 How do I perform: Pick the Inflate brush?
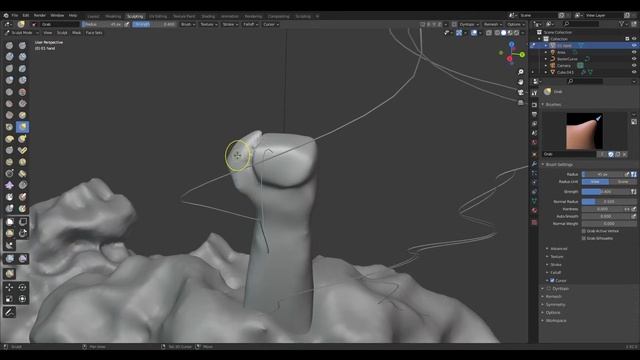(x=9, y=80)
